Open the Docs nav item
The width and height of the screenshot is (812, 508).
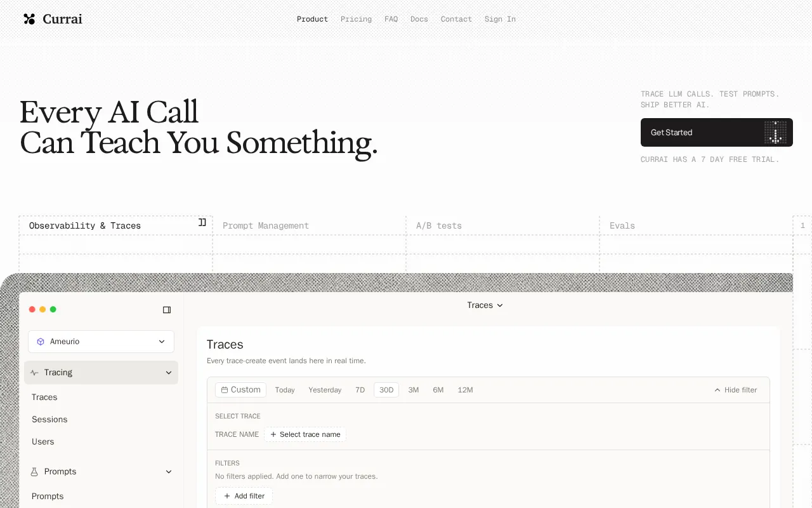(419, 19)
